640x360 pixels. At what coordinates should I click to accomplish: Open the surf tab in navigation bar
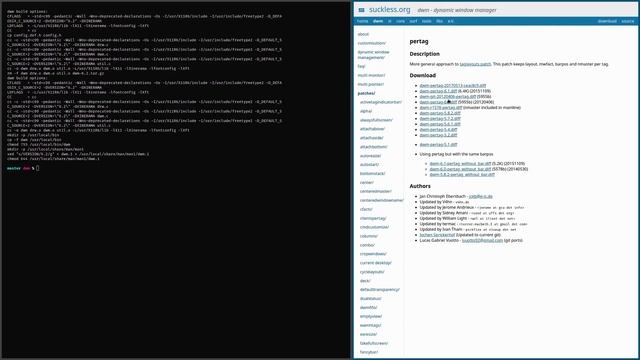(413, 21)
